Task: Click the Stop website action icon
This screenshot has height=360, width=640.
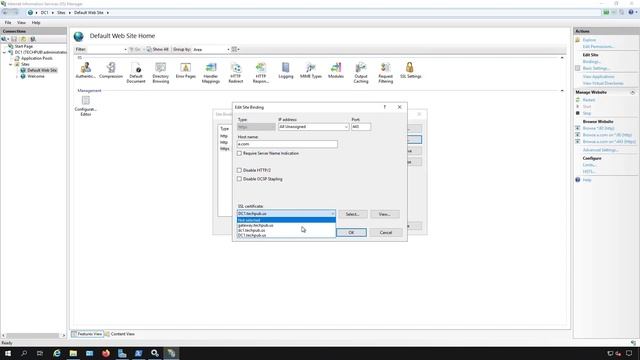Action: click(x=578, y=113)
